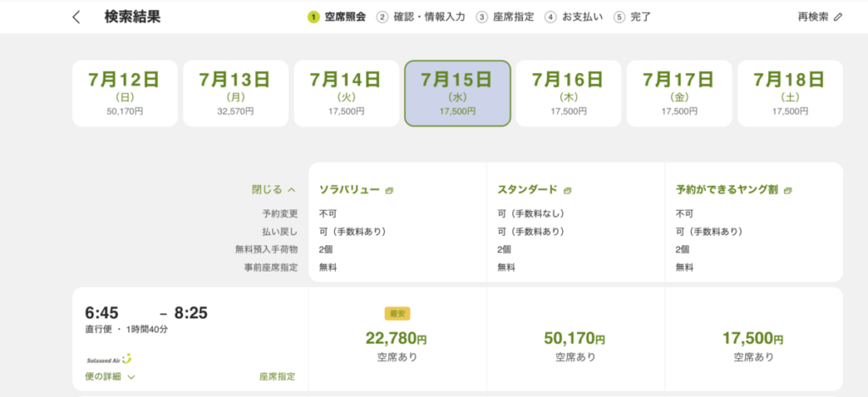Click step 1 空席照会 indicator
The image size is (868, 397).
337,17
